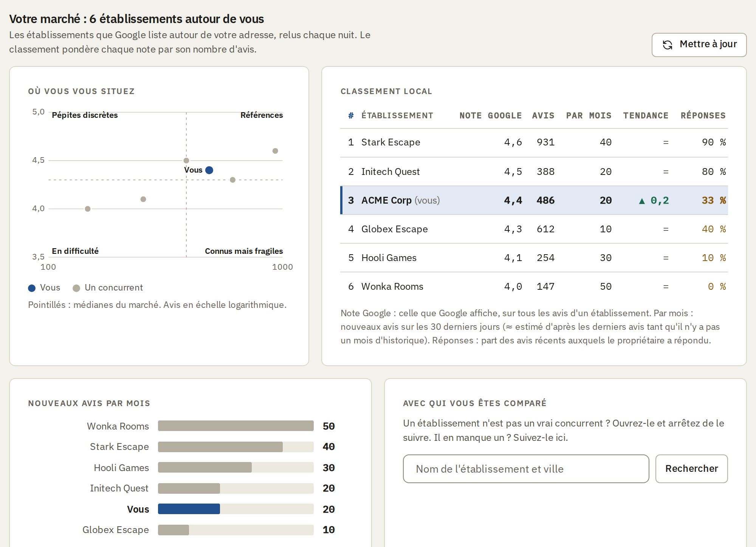Open the Stark Escape row in ranking
The height and width of the screenshot is (547, 756).
pyautogui.click(x=534, y=142)
